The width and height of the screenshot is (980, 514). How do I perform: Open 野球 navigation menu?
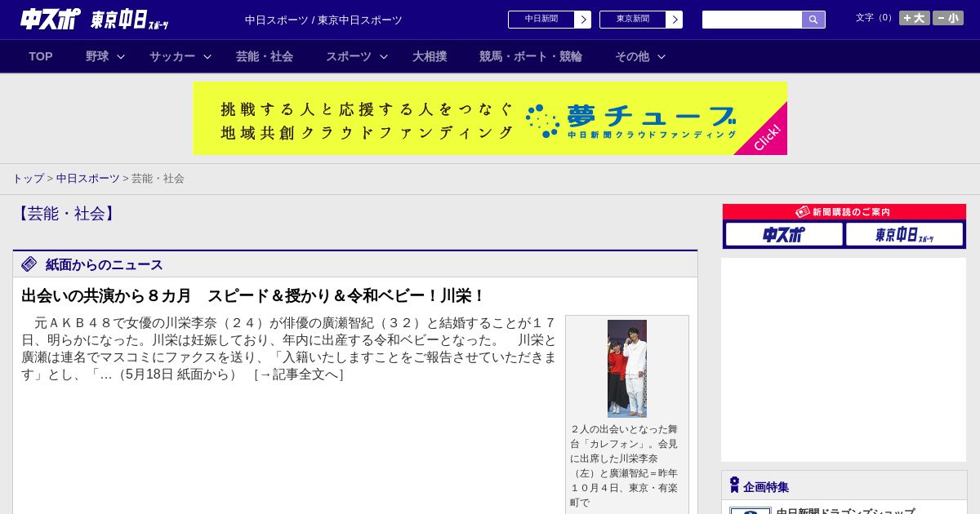coord(97,56)
